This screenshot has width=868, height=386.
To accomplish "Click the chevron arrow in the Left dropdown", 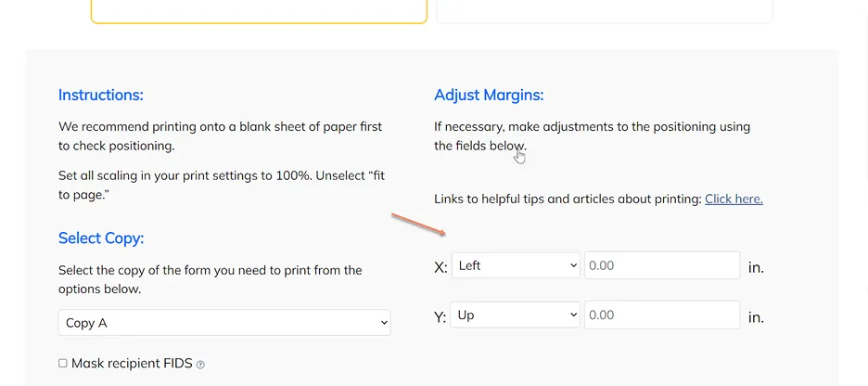I will point(573,265).
